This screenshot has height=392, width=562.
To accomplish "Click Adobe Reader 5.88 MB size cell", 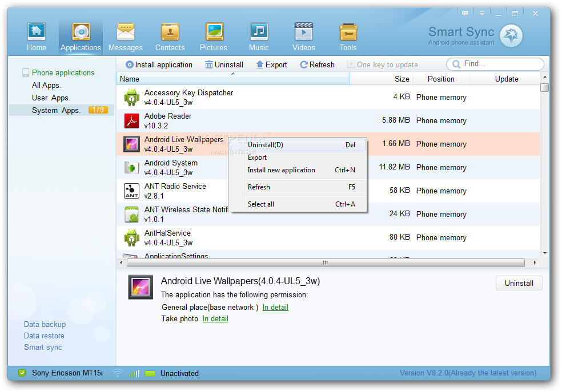I will (396, 120).
